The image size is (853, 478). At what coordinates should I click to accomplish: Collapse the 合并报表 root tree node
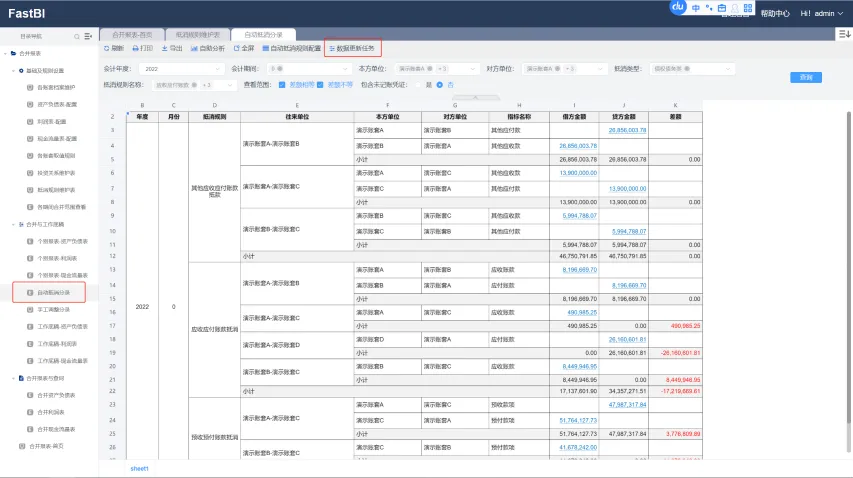5,53
